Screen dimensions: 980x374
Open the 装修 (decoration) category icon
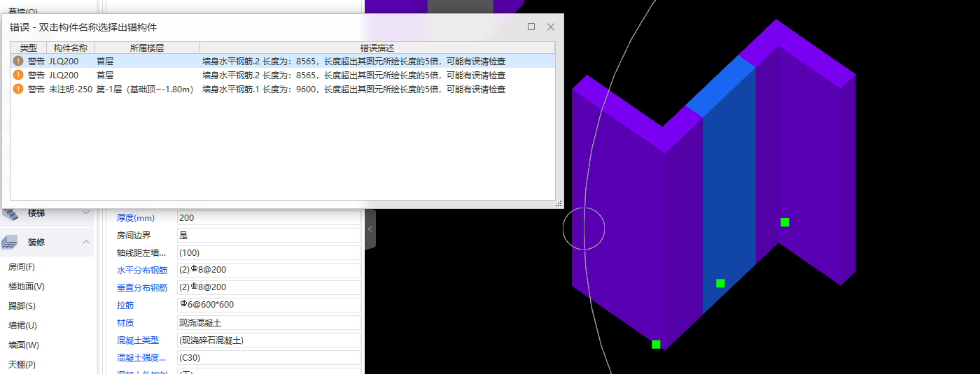(10, 243)
